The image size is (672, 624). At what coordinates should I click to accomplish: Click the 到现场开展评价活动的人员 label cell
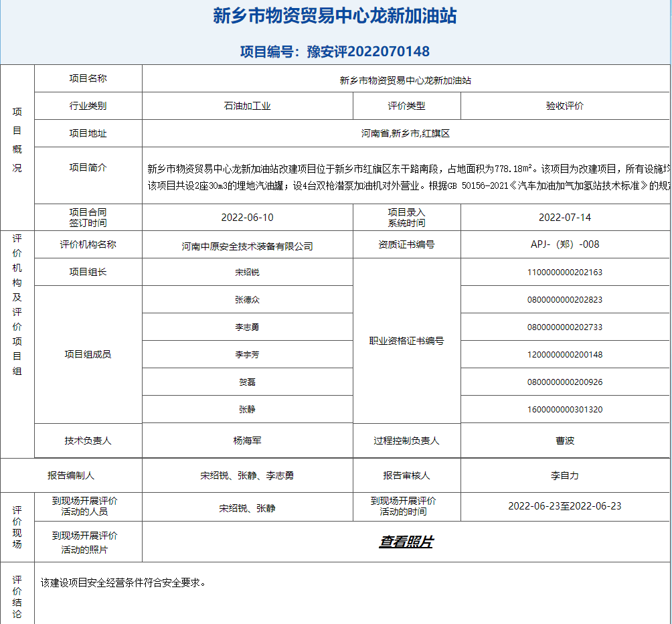coord(88,506)
